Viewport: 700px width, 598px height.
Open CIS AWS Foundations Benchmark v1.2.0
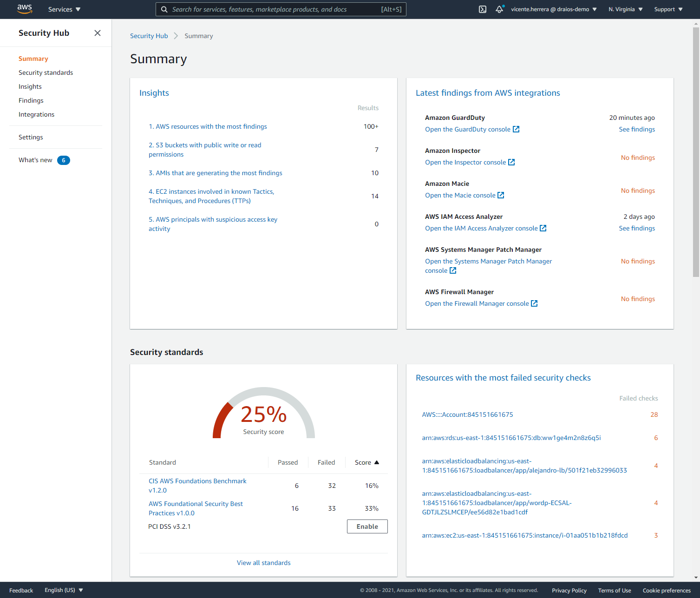point(197,486)
